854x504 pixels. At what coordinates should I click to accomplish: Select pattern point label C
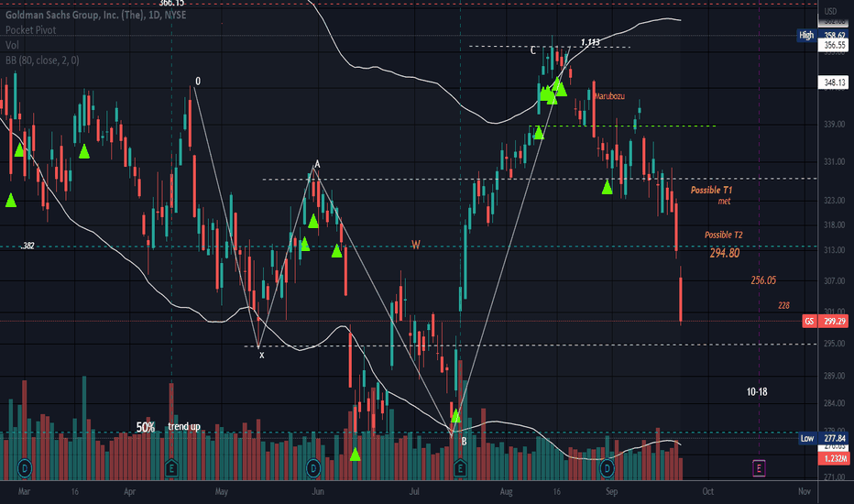pyautogui.click(x=532, y=50)
